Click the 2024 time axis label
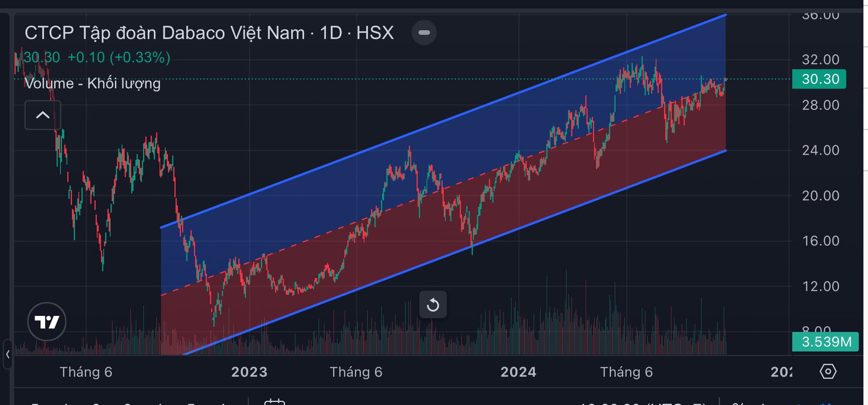Viewport: 868px width, 405px height. pos(518,372)
